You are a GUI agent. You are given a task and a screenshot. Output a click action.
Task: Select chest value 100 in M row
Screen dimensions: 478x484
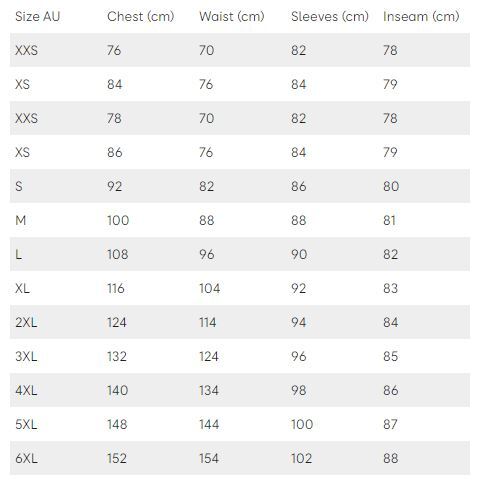pos(118,220)
